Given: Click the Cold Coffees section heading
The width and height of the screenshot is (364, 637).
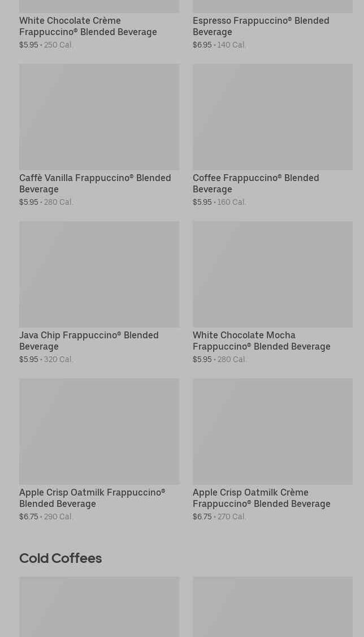Looking at the screenshot, I should pyautogui.click(x=60, y=558).
